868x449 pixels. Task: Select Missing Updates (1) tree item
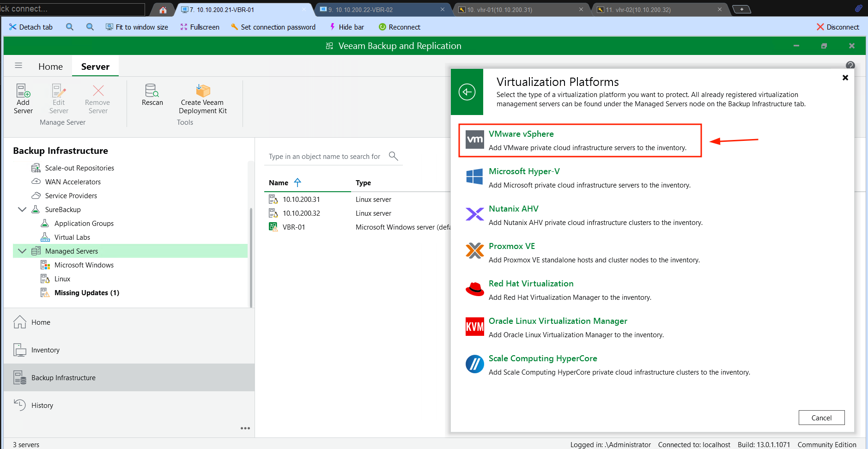(87, 292)
